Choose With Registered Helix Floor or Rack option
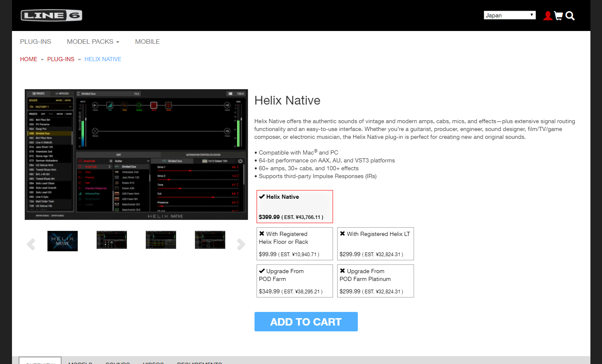The height and width of the screenshot is (364, 602). (295, 244)
